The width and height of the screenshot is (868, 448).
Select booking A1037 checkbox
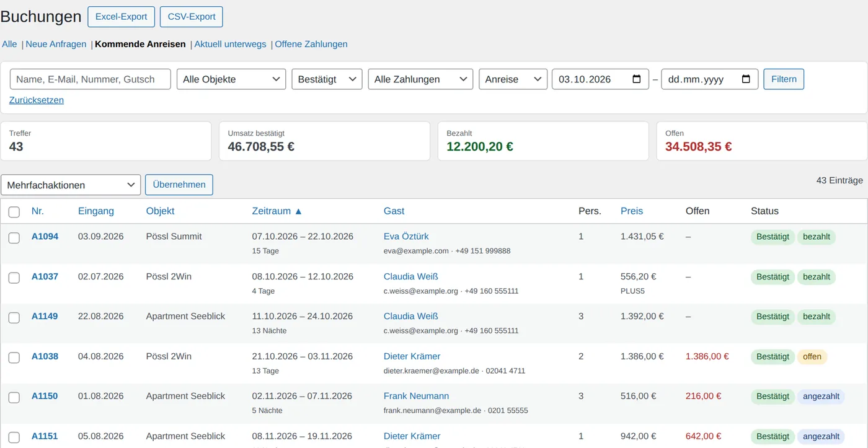point(14,278)
